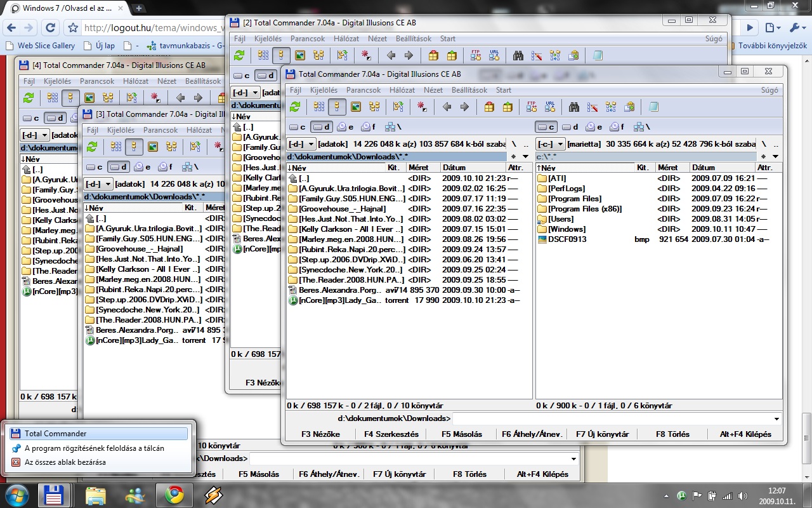Select drive e button in front window's left panel
This screenshot has width=812, height=508.
click(x=346, y=127)
